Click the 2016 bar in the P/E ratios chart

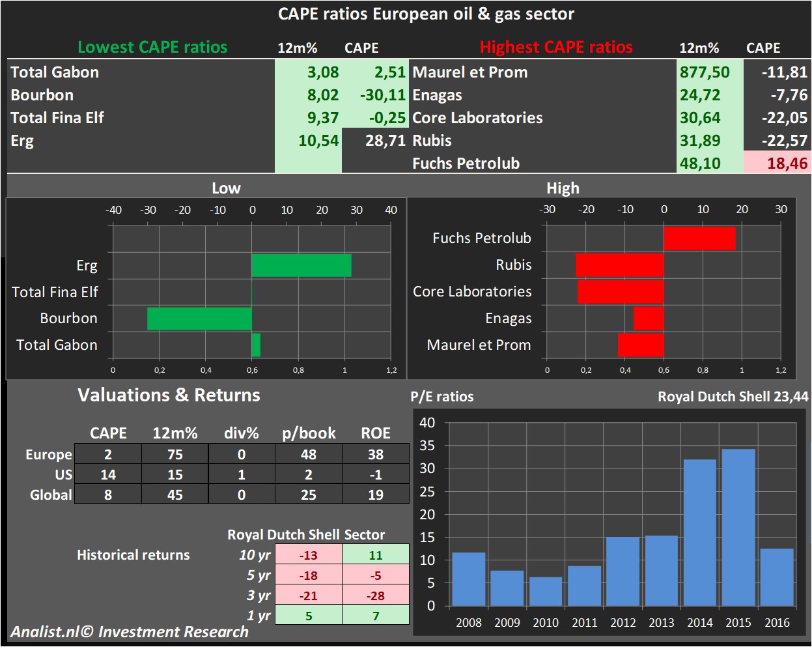[x=777, y=577]
